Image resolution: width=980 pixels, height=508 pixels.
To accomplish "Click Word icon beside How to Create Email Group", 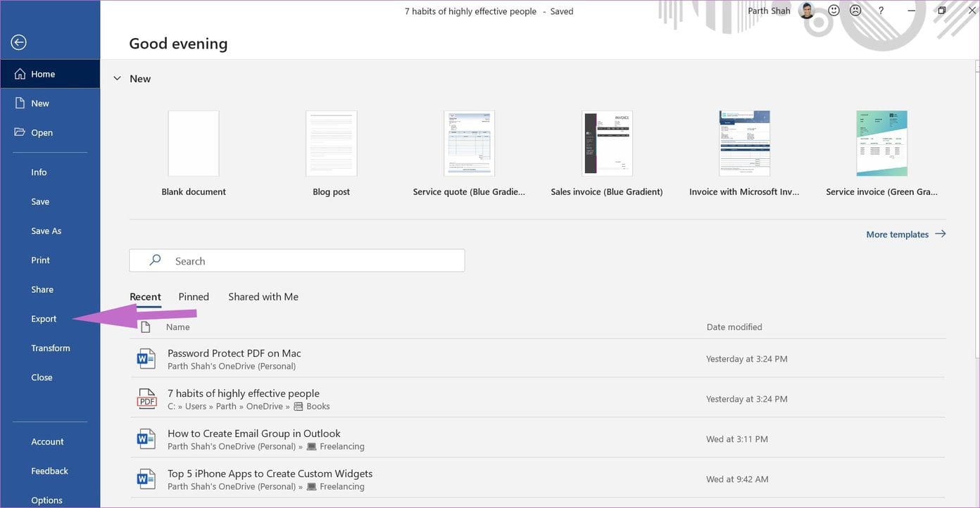I will pos(146,439).
